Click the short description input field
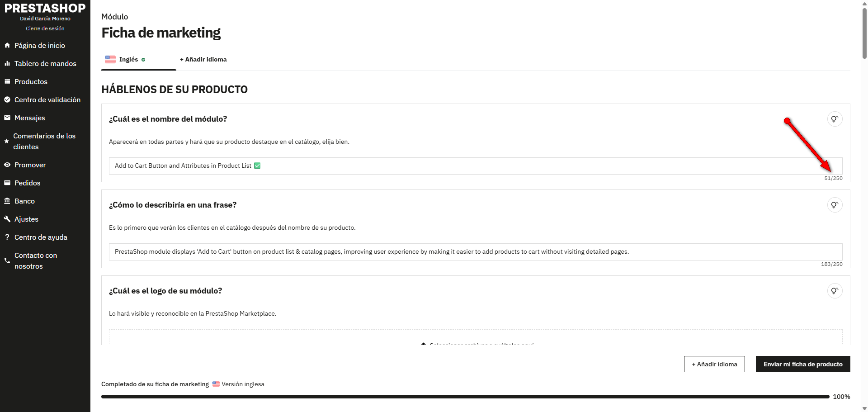Viewport: 868px width, 412px height. pyautogui.click(x=476, y=252)
